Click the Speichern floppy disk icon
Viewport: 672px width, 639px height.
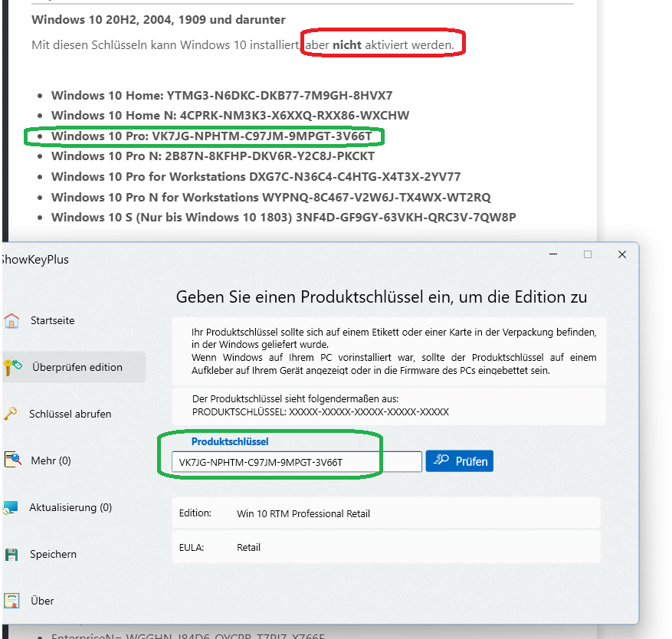click(11, 554)
